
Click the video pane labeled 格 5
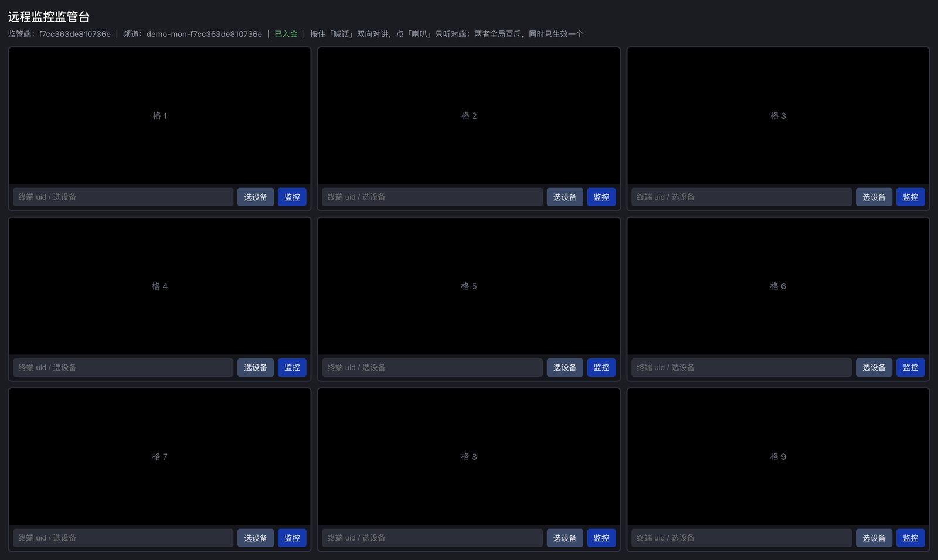point(469,286)
